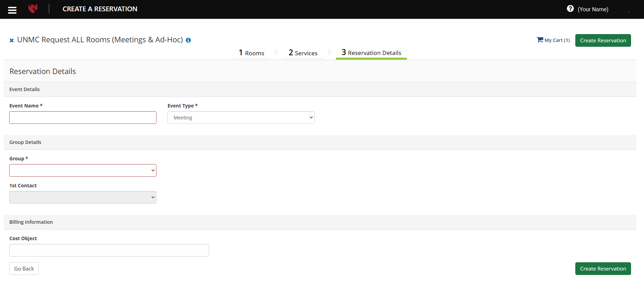644x292 pixels.
Task: Open My Cart via the cart icon
Action: (540, 40)
